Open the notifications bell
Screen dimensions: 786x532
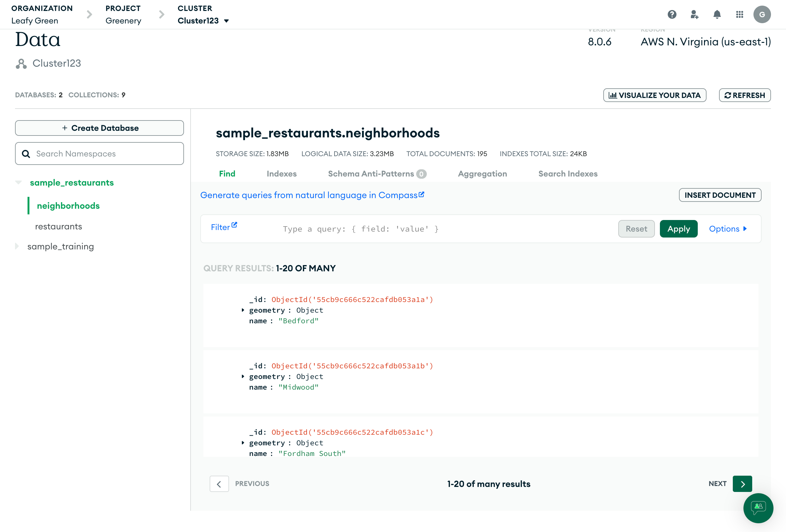pos(717,14)
